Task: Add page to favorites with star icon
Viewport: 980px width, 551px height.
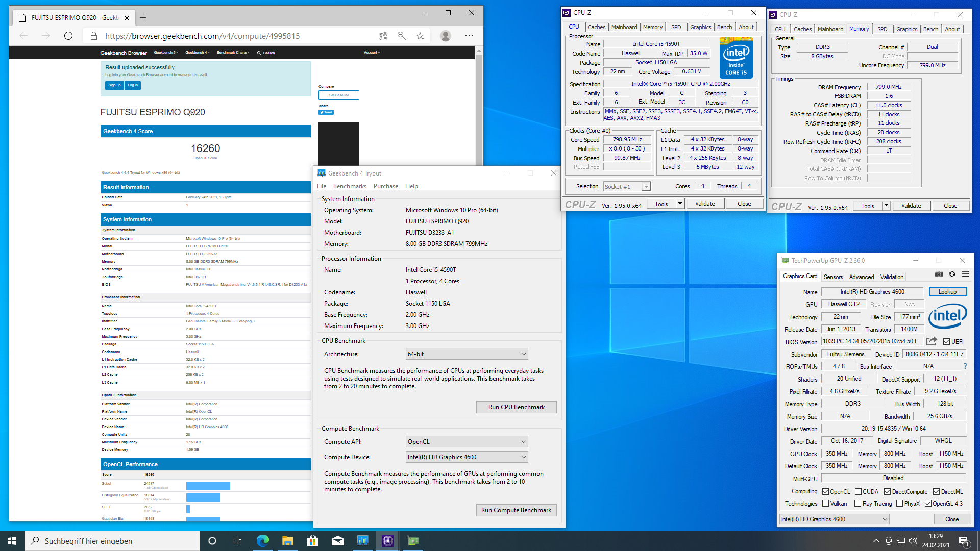Action: click(420, 36)
